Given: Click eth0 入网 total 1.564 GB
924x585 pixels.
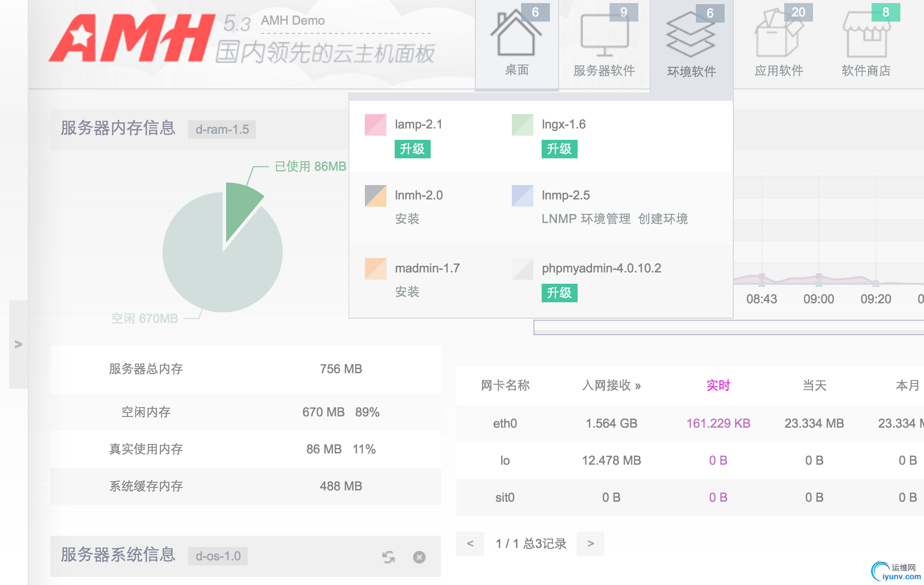Looking at the screenshot, I should click(x=612, y=424).
